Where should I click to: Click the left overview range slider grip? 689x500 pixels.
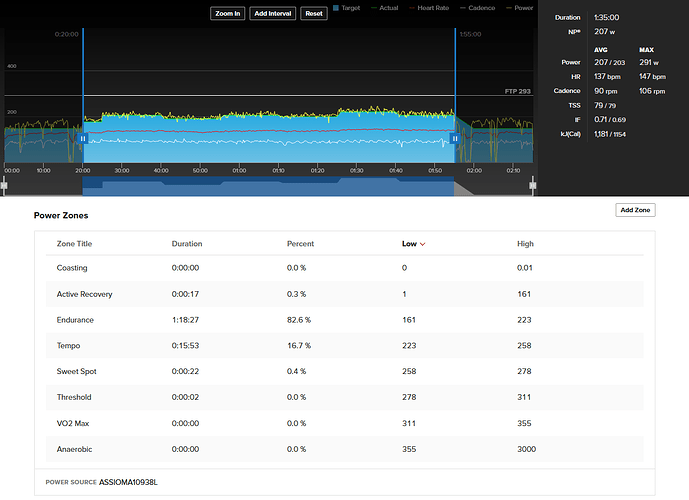4,185
